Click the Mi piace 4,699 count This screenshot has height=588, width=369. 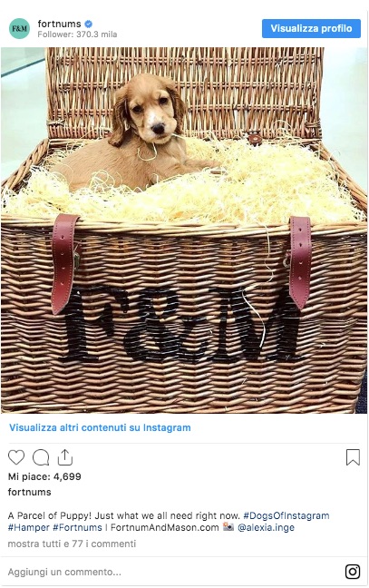(44, 476)
